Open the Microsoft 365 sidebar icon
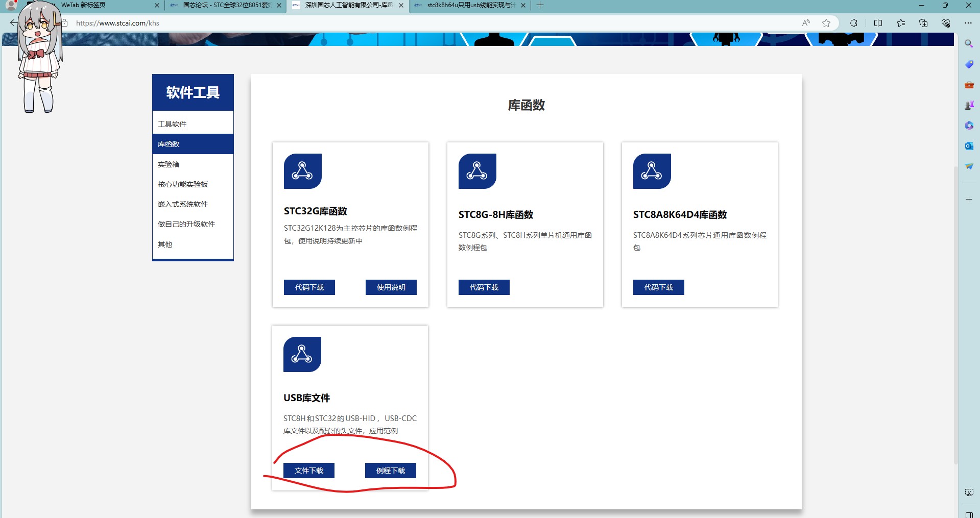 tap(969, 126)
